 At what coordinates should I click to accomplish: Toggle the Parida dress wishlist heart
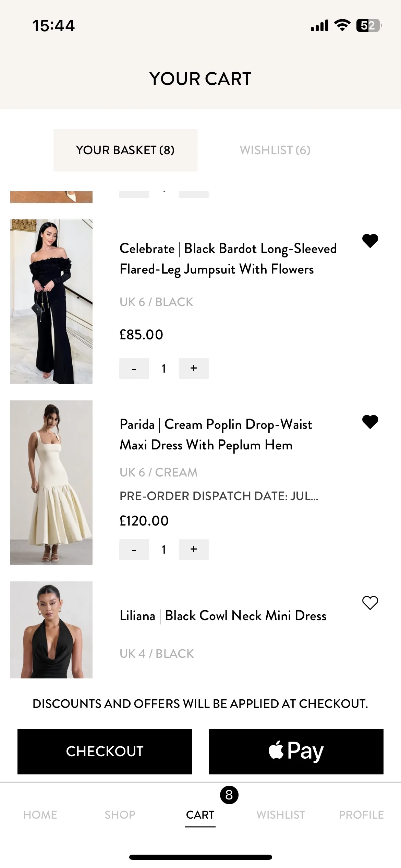tap(370, 422)
